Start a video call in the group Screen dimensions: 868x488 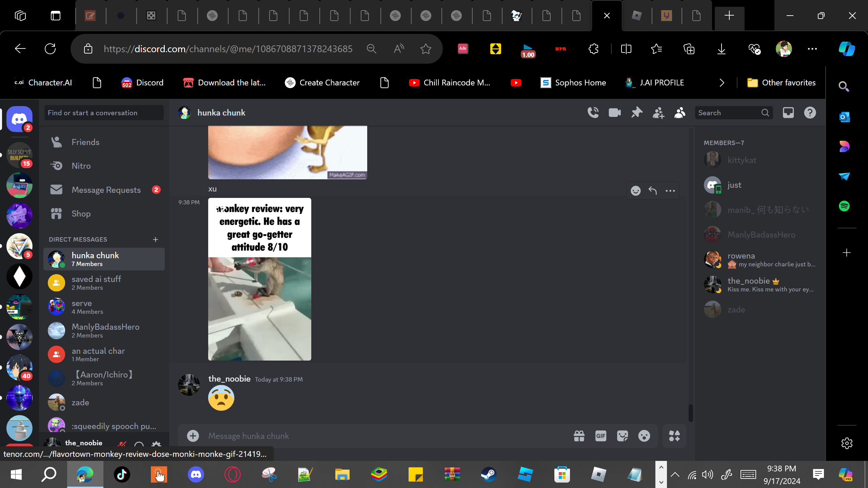(x=615, y=113)
